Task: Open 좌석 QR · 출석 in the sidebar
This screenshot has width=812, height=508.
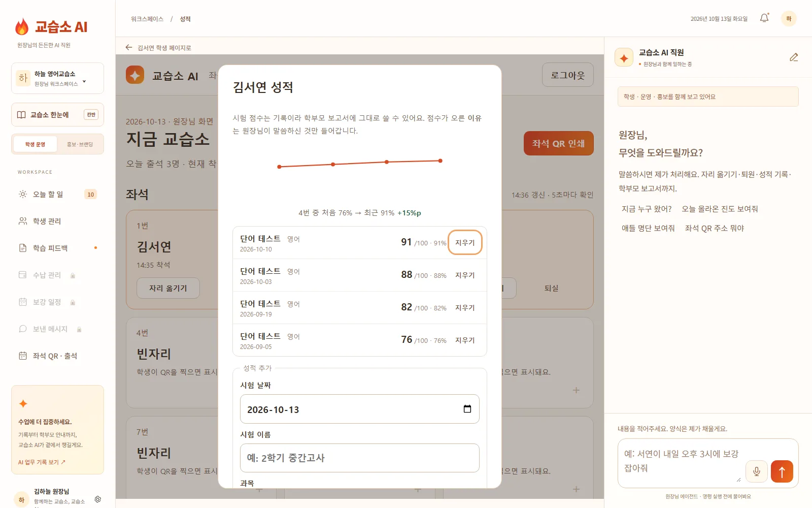Action: point(57,356)
